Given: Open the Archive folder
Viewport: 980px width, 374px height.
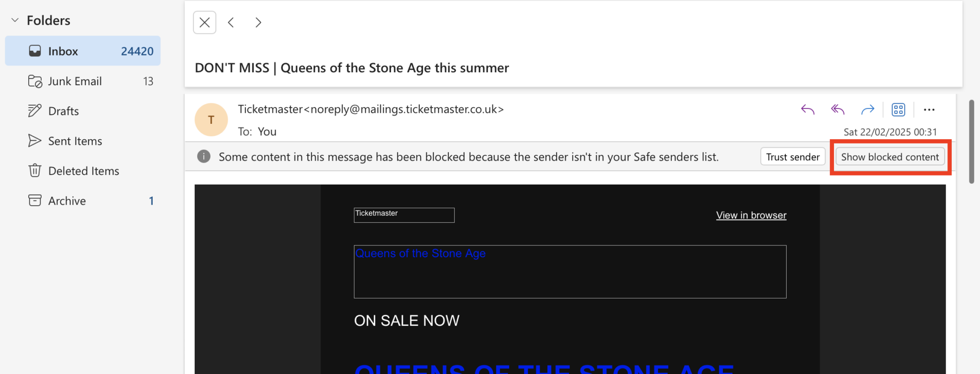Looking at the screenshot, I should coord(67,201).
